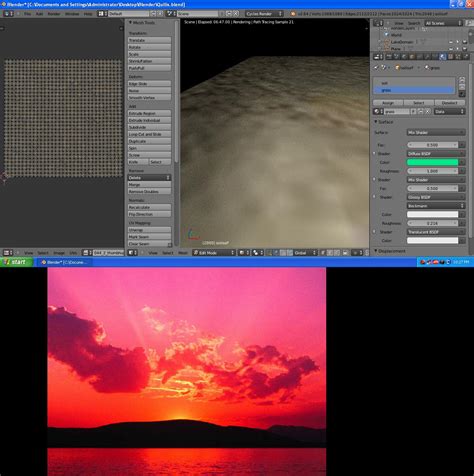Open the Global orientation dropdown
The height and width of the screenshot is (476, 474).
(305, 252)
